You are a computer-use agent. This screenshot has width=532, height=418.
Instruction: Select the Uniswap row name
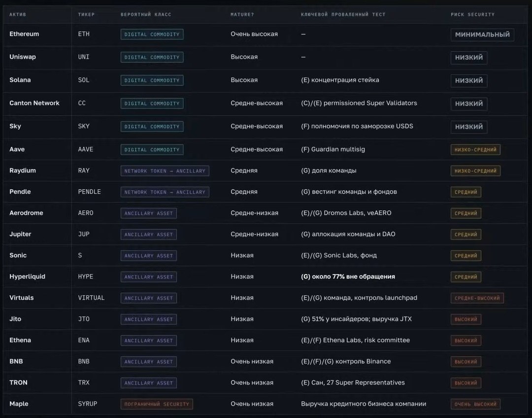pos(22,57)
